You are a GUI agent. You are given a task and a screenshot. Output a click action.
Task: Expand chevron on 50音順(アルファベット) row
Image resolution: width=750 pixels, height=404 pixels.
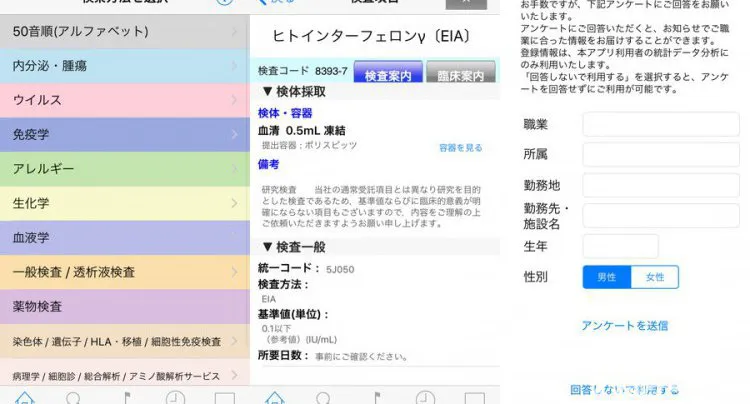point(234,32)
